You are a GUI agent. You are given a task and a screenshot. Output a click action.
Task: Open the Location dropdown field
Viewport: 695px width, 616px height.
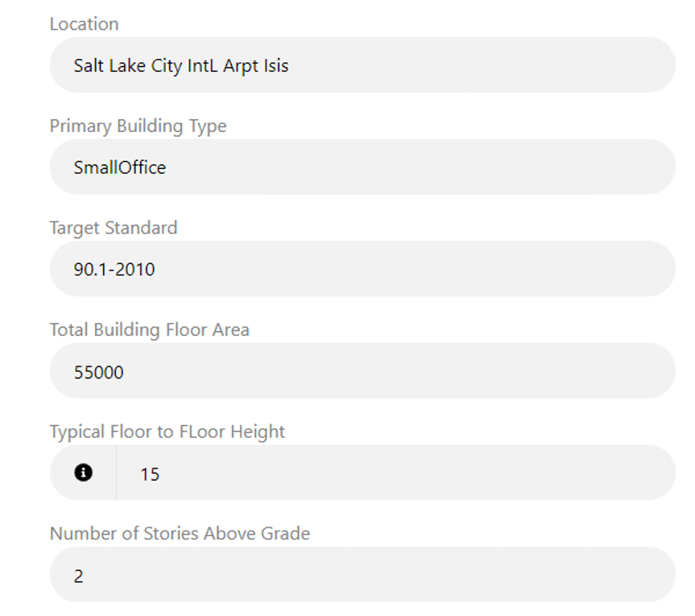tap(362, 65)
